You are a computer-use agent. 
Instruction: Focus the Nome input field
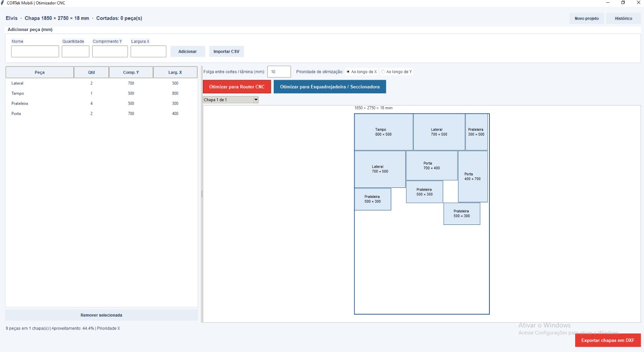[35, 51]
